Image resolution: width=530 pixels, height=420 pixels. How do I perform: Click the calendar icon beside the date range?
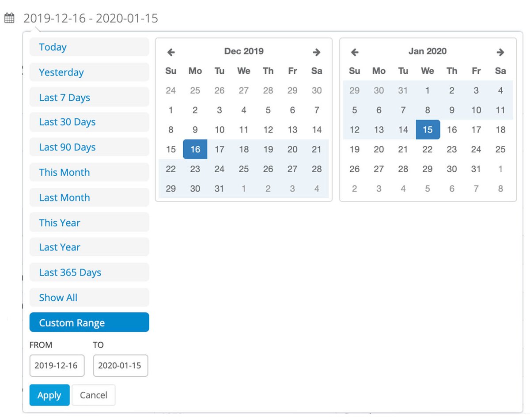coord(8,18)
